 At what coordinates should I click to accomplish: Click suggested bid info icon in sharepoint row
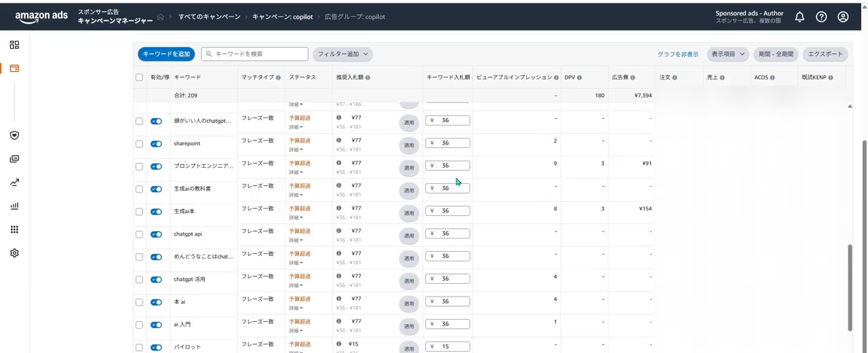coord(339,141)
